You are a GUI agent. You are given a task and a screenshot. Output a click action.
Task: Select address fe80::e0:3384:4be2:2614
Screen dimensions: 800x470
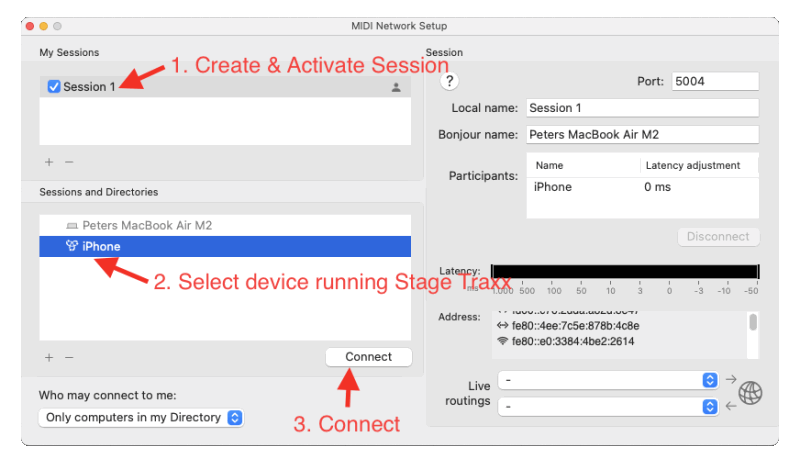[572, 341]
